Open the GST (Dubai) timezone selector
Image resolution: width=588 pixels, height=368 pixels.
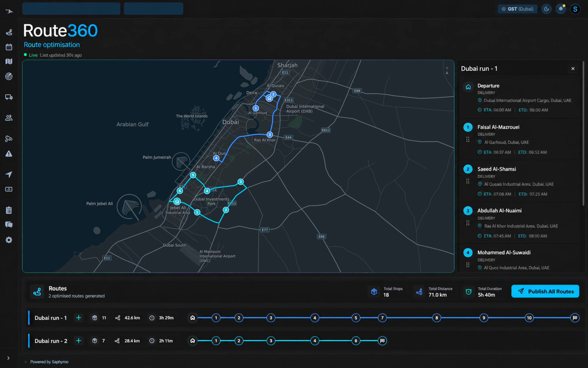(517, 9)
